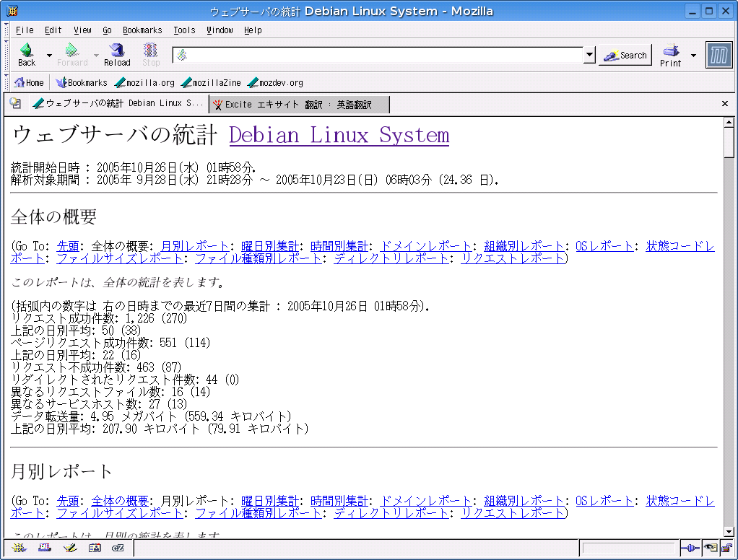Click the vertical scrollbar up arrow
This screenshot has width=738, height=560.
pyautogui.click(x=729, y=122)
